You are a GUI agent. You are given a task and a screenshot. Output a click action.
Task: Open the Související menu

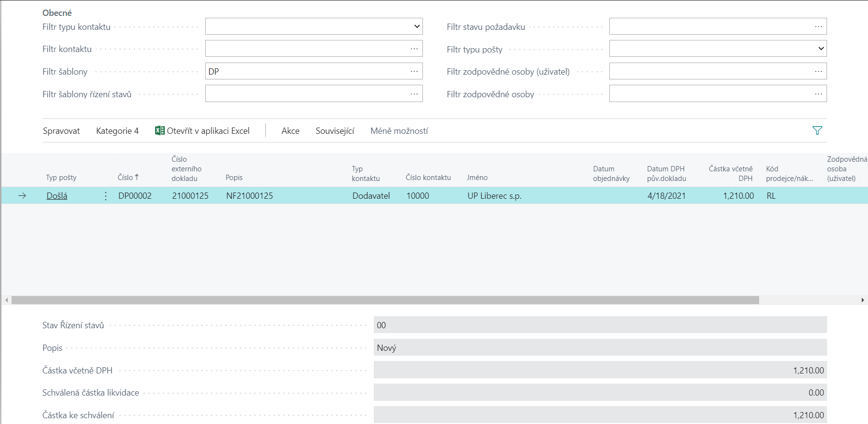pyautogui.click(x=335, y=131)
